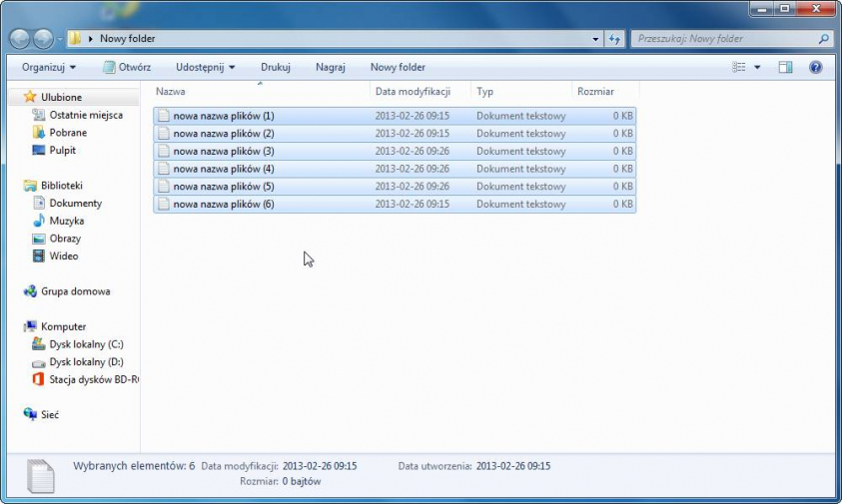842x504 pixels.
Task: Open the Organizuj dropdown menu
Action: [x=49, y=67]
